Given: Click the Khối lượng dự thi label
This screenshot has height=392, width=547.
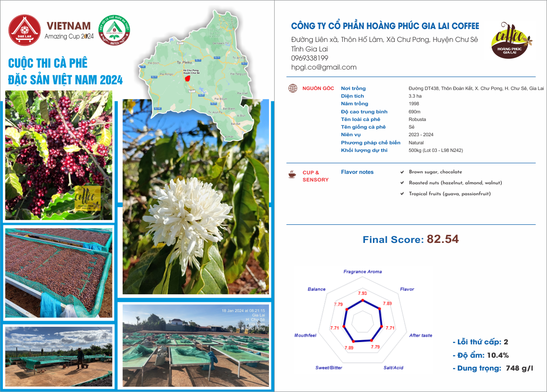Looking at the screenshot, I should [364, 151].
